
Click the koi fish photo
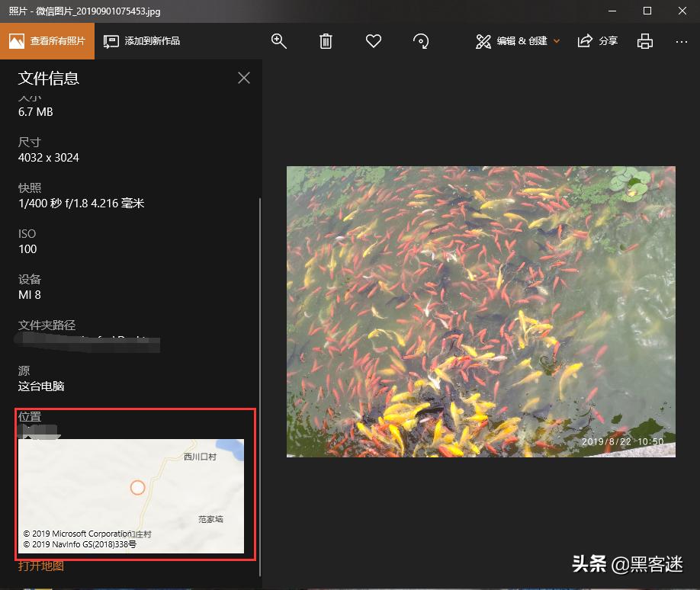480,312
